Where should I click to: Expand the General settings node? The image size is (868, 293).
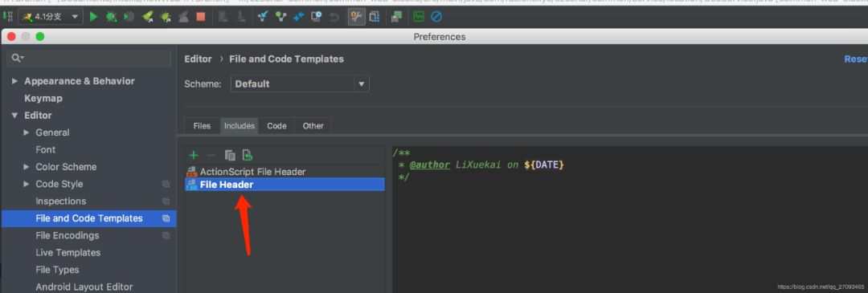(27, 132)
